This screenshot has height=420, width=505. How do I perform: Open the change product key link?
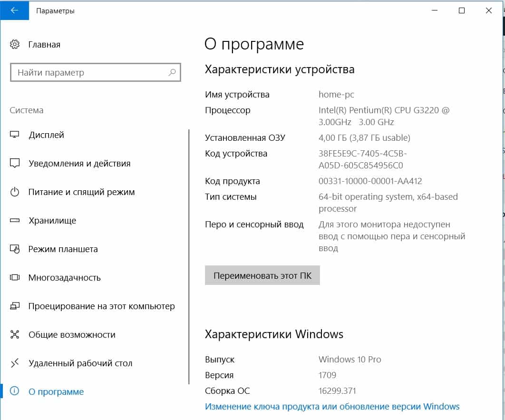click(332, 407)
